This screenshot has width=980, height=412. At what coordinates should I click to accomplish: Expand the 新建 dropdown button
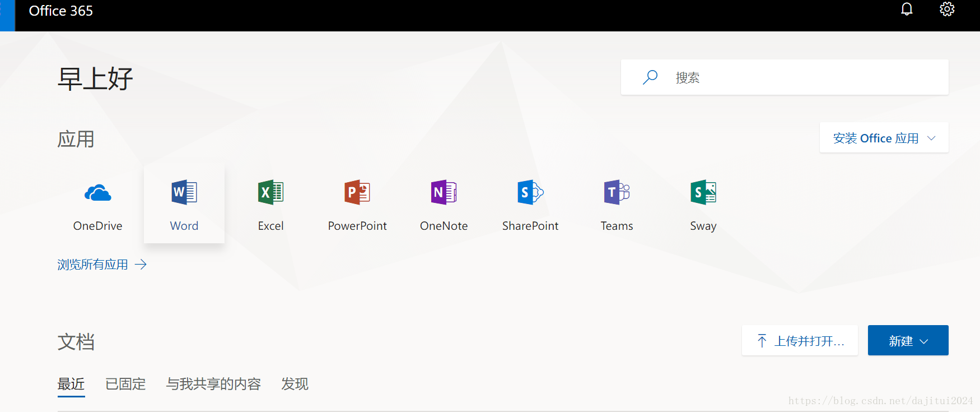(x=908, y=340)
